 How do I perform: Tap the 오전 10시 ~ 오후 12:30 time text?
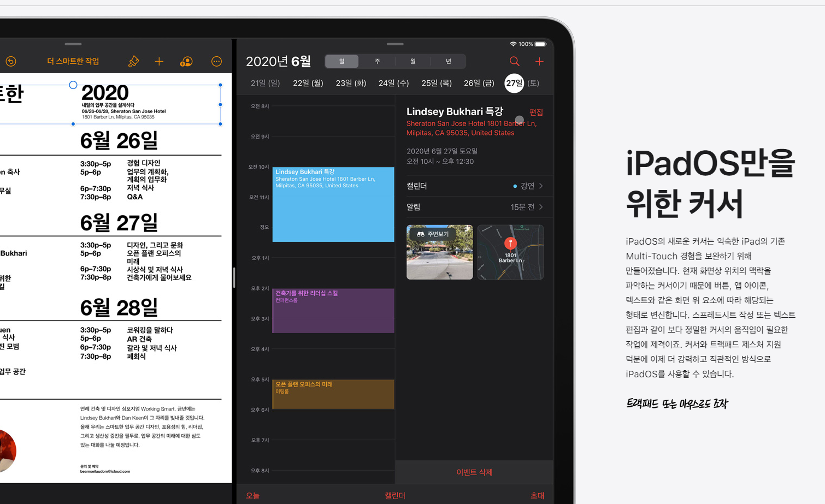coord(440,162)
